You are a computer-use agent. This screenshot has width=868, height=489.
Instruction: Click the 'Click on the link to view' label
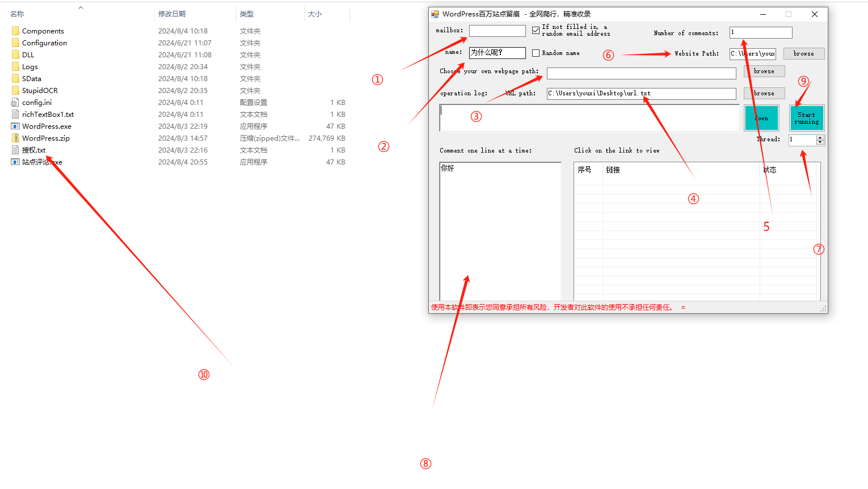(617, 150)
